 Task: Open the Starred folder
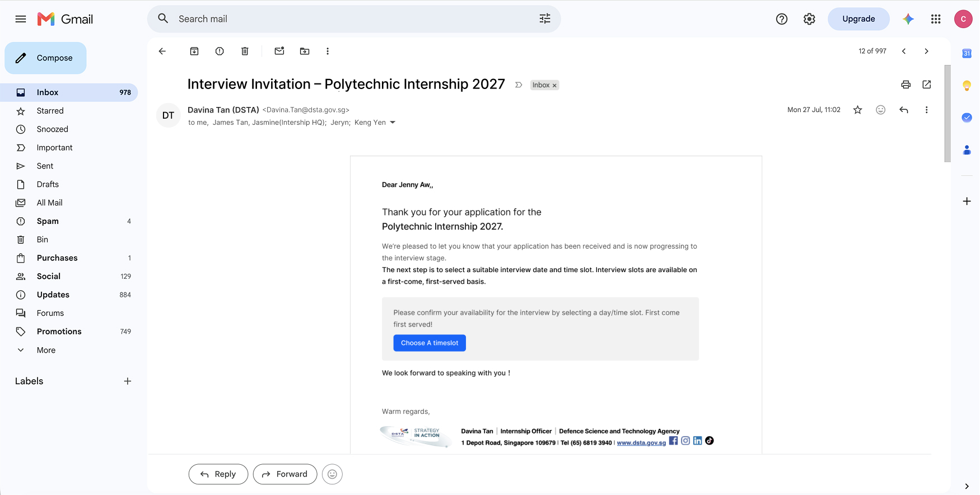click(50, 111)
